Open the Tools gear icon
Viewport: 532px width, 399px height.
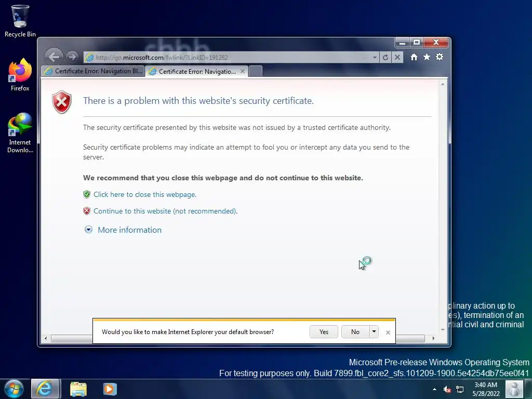pos(440,57)
